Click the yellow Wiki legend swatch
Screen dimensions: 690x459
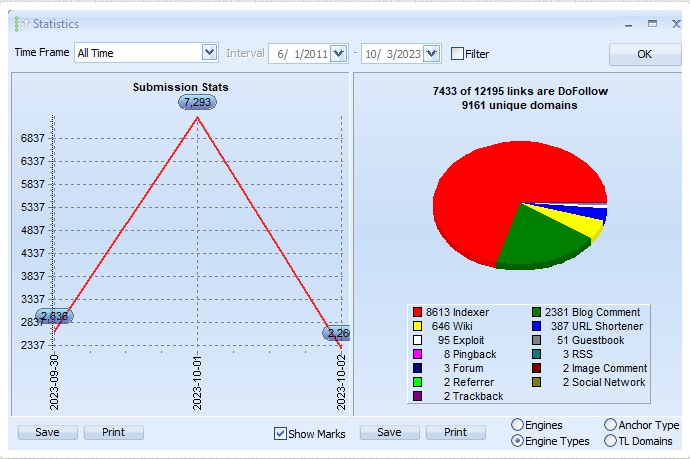tap(418, 326)
